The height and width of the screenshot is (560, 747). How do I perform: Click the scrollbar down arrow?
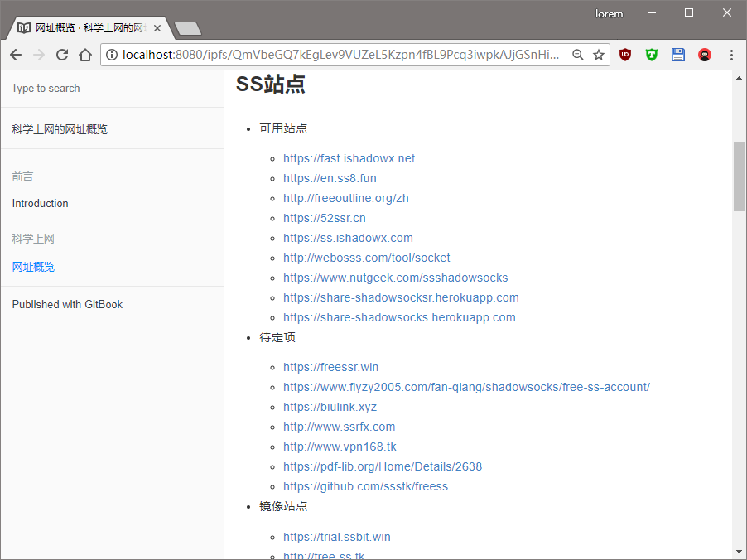[x=739, y=553]
